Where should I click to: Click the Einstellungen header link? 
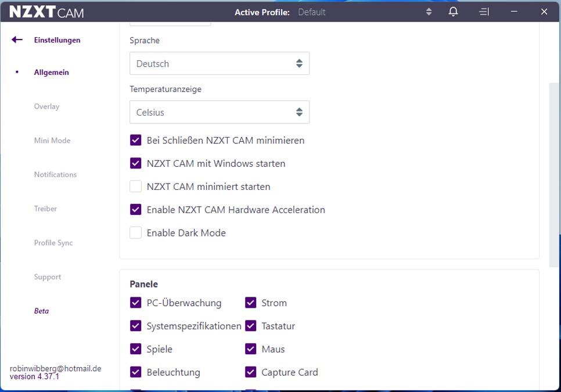57,39
